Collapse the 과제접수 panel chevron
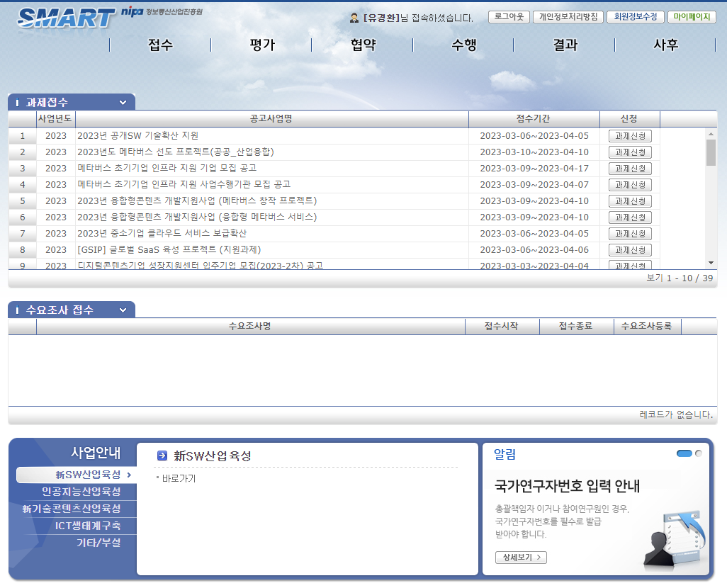 (x=123, y=103)
